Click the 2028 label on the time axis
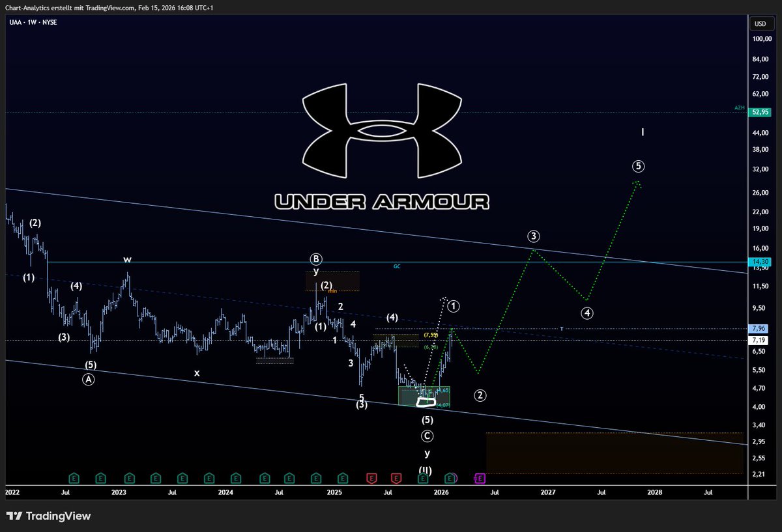 coord(655,492)
